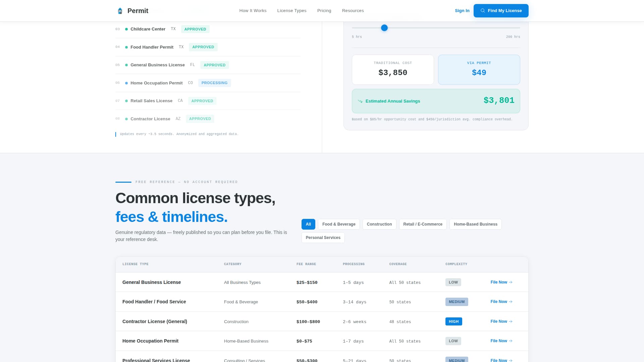The width and height of the screenshot is (644, 362).
Task: Go to Pricing page
Action: coord(324,11)
